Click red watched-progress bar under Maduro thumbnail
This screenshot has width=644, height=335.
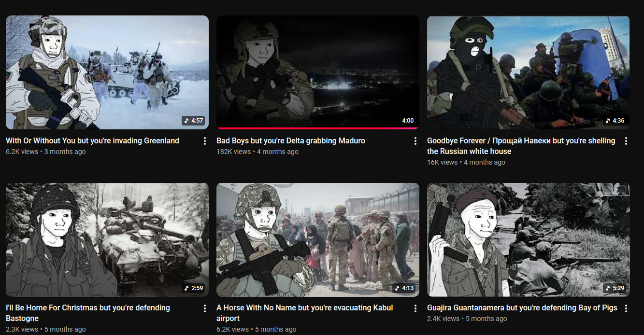point(318,128)
